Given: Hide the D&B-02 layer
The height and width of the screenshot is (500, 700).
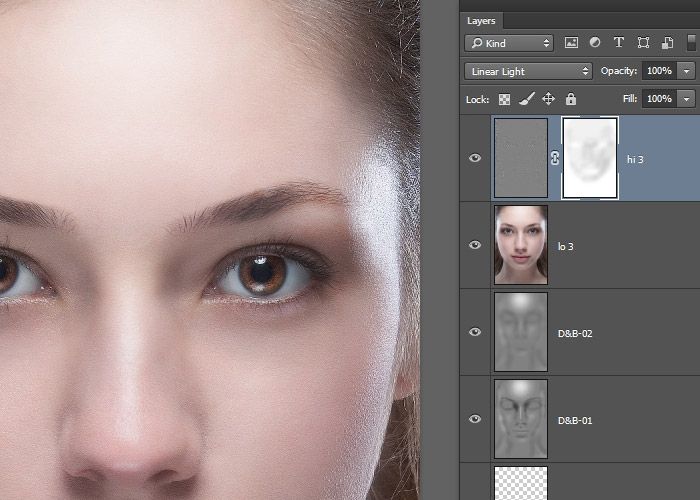Looking at the screenshot, I should coord(475,332).
